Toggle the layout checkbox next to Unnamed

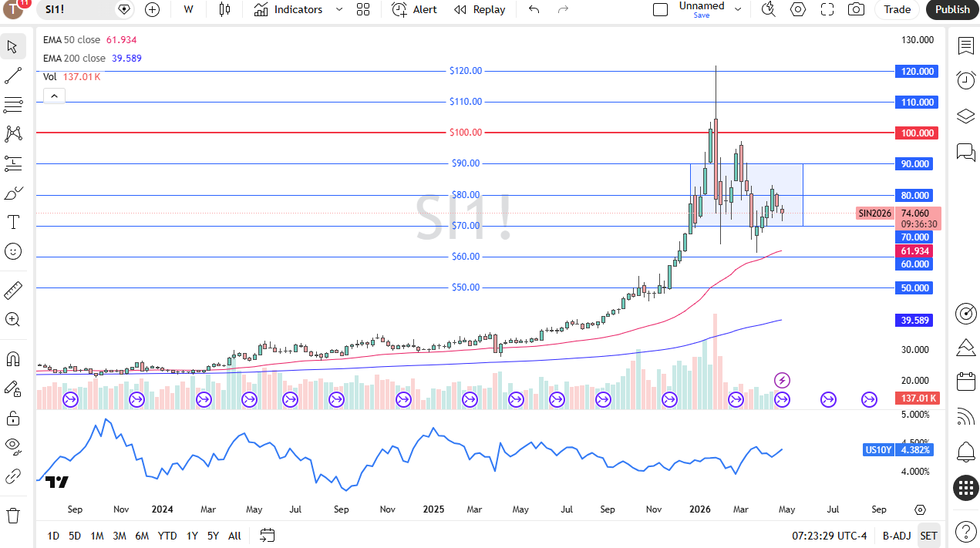point(660,9)
